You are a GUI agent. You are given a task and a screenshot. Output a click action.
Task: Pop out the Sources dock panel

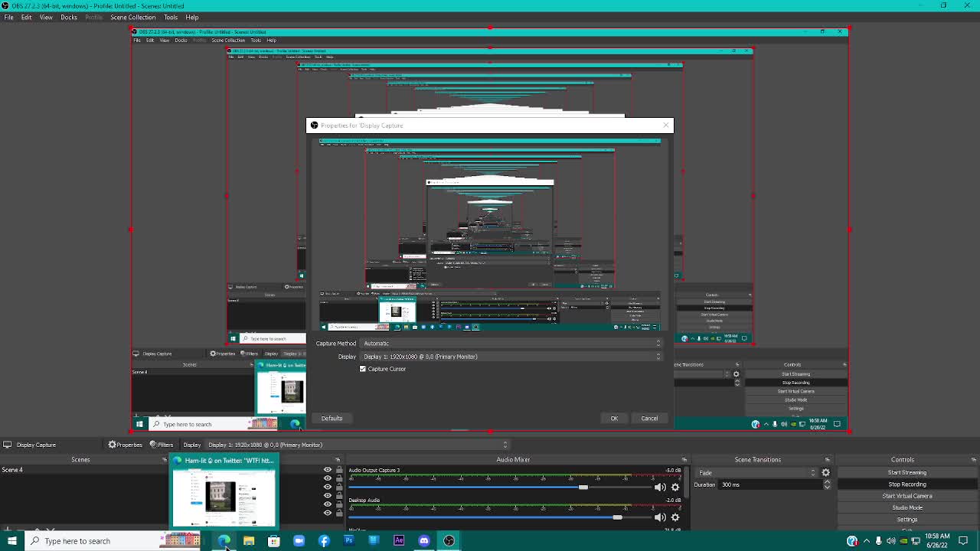pos(338,460)
